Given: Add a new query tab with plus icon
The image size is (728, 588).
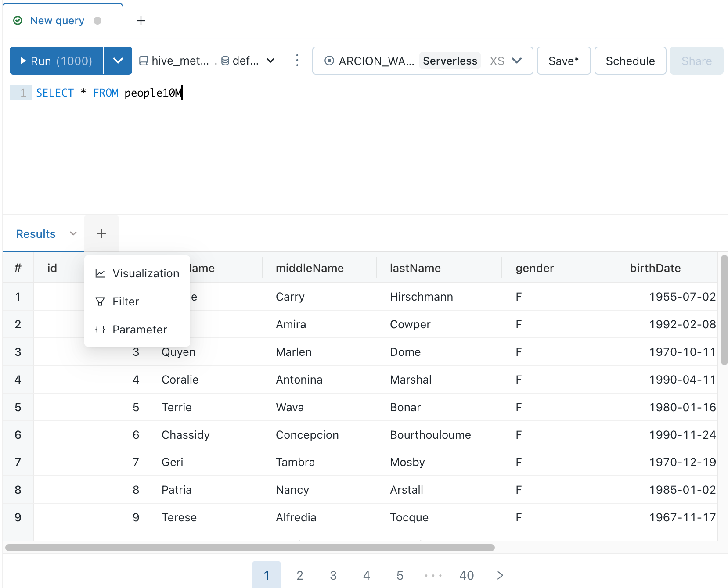Looking at the screenshot, I should (141, 21).
